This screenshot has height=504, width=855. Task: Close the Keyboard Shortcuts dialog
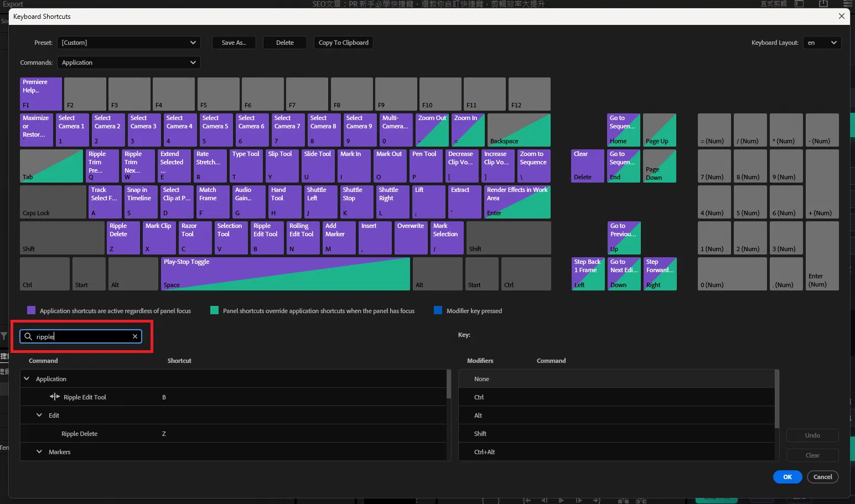point(842,16)
